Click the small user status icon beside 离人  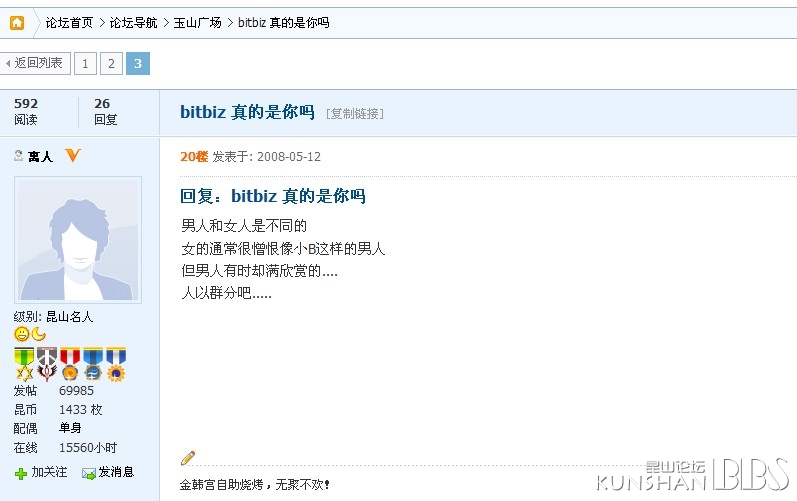point(18,155)
